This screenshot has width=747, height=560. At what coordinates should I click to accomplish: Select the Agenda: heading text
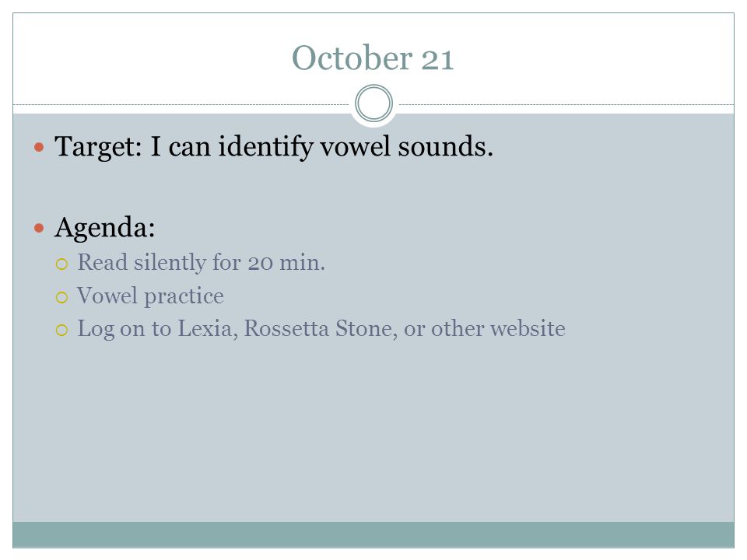click(105, 228)
